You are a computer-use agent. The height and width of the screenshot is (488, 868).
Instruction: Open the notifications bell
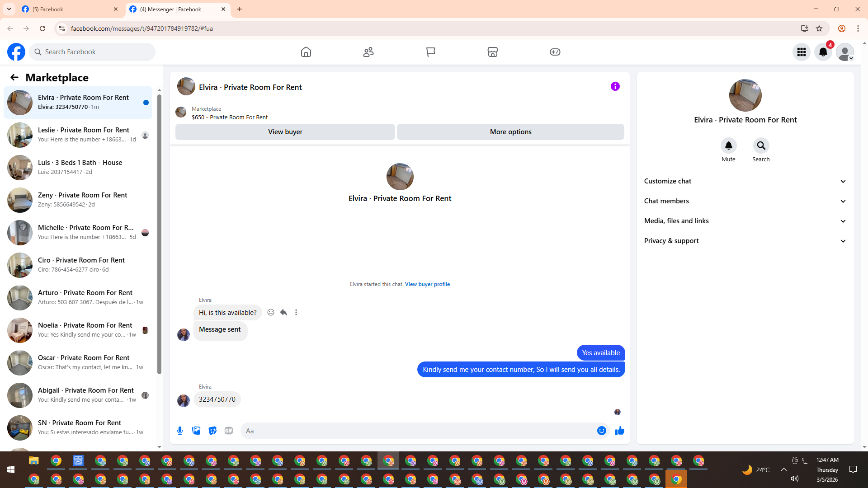pyautogui.click(x=823, y=52)
